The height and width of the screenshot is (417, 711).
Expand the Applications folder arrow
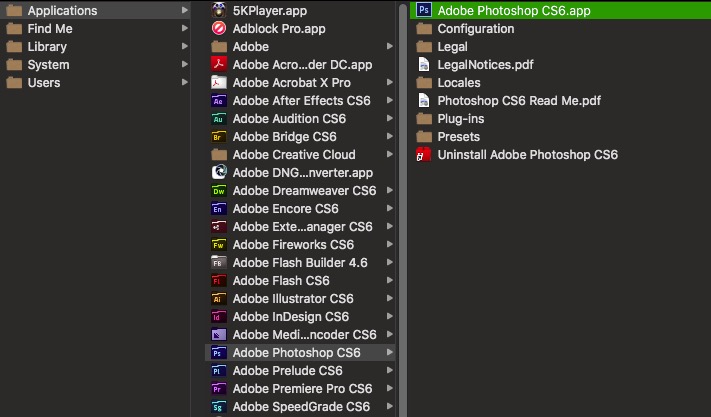pyautogui.click(x=185, y=10)
